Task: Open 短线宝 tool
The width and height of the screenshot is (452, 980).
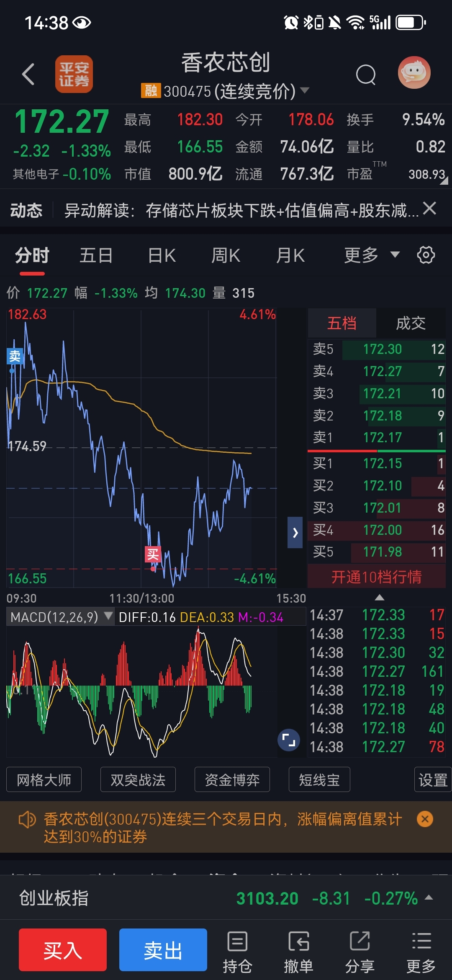Action: click(x=319, y=780)
